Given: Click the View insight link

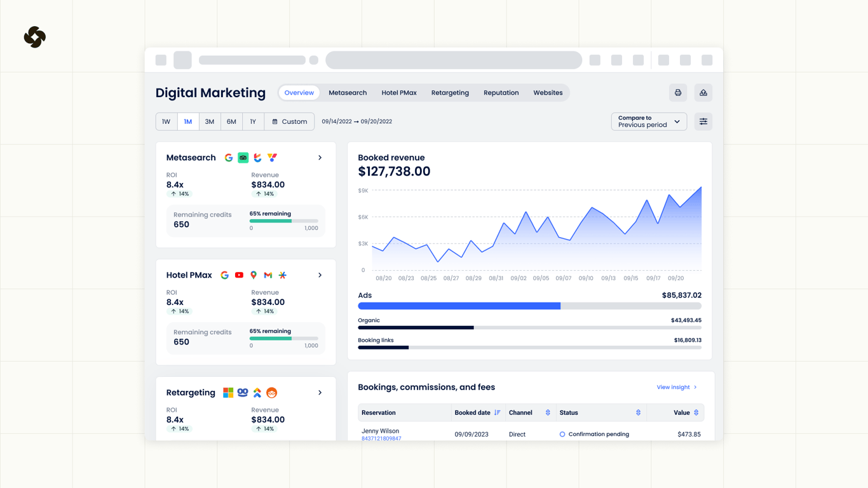Looking at the screenshot, I should click(674, 387).
